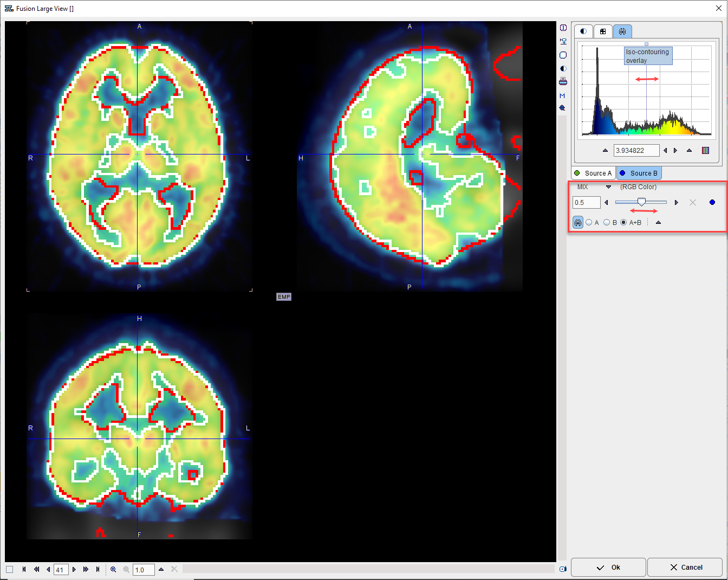Viewport: 728px width, 580px height.
Task: Click the printer capture icon
Action: click(x=563, y=82)
